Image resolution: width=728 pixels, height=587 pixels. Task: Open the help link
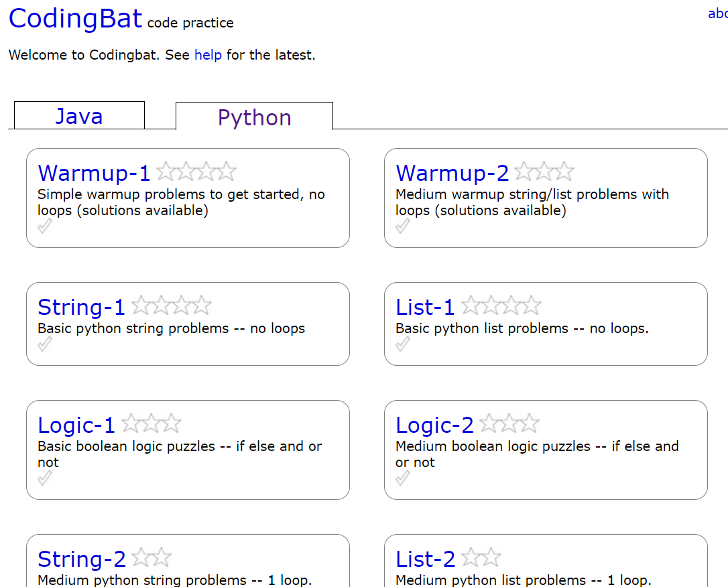[x=208, y=55]
